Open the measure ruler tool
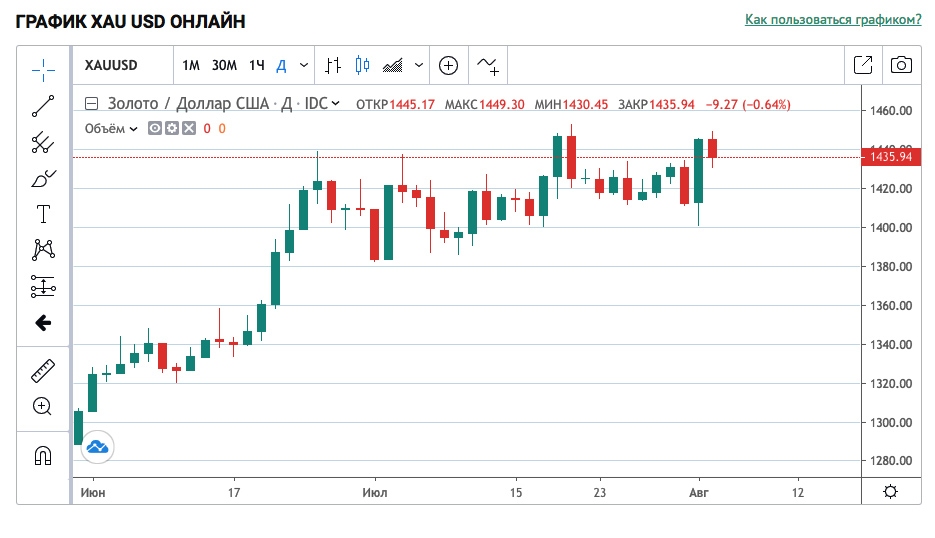The height and width of the screenshot is (538, 935). click(x=43, y=372)
